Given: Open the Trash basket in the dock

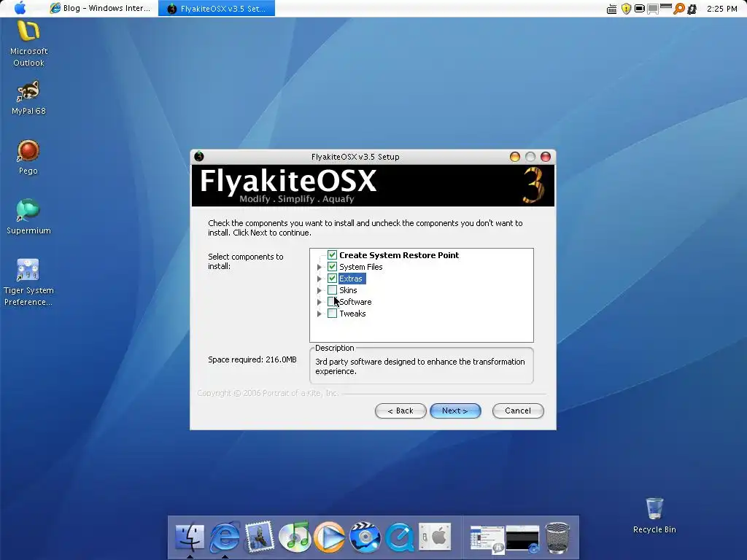Looking at the screenshot, I should (x=557, y=538).
